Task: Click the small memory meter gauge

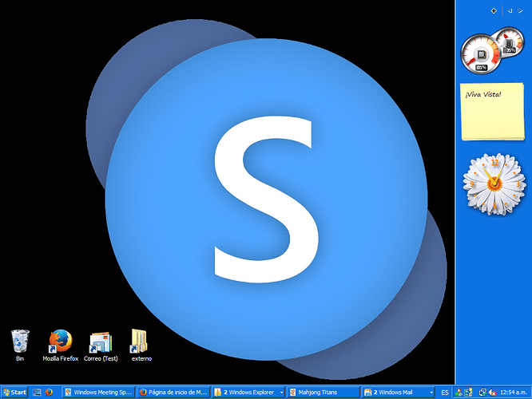Action: (509, 42)
